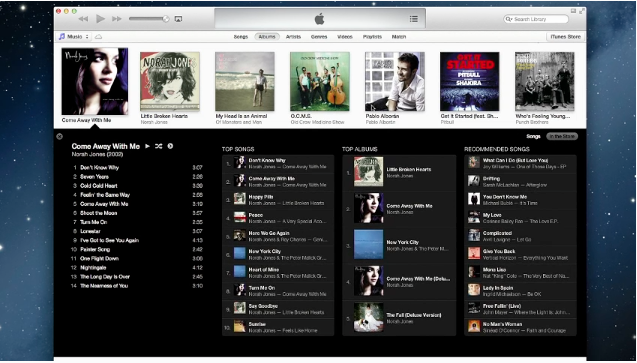Switch to the Videos tab

point(344,37)
